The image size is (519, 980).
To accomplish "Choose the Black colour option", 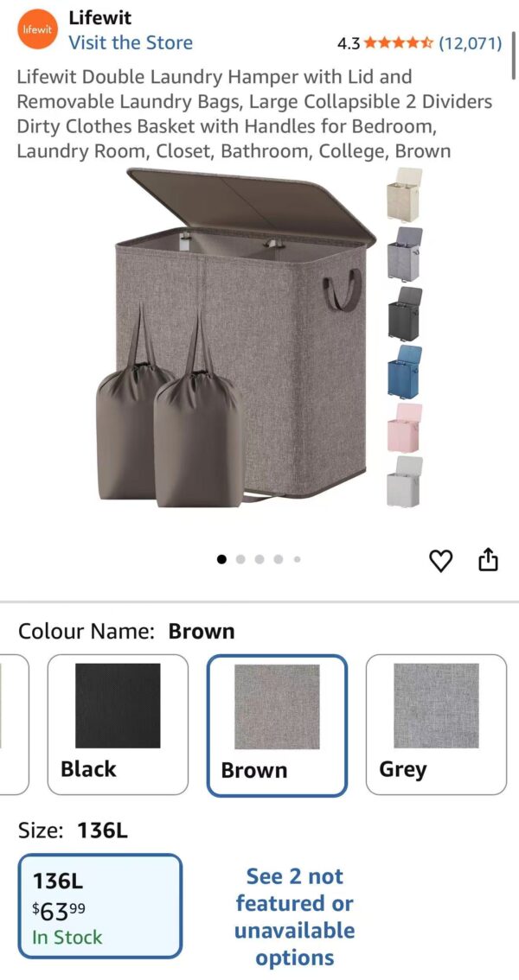I will [x=118, y=724].
